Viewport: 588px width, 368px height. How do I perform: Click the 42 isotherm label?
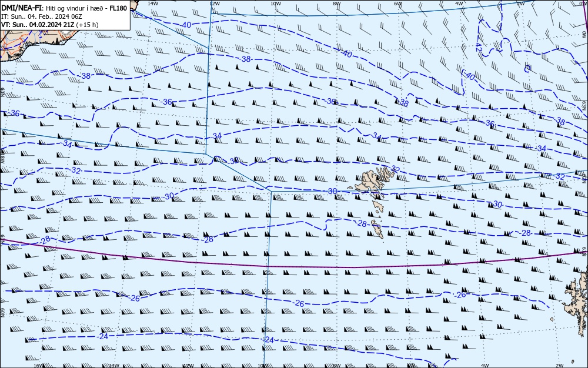coord(479,47)
